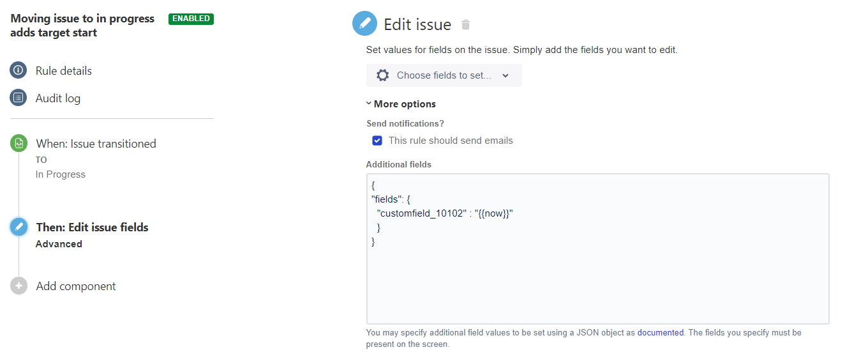The width and height of the screenshot is (868, 361).
Task: Select the blue pencil Edit issue fields icon
Action: coord(19,227)
